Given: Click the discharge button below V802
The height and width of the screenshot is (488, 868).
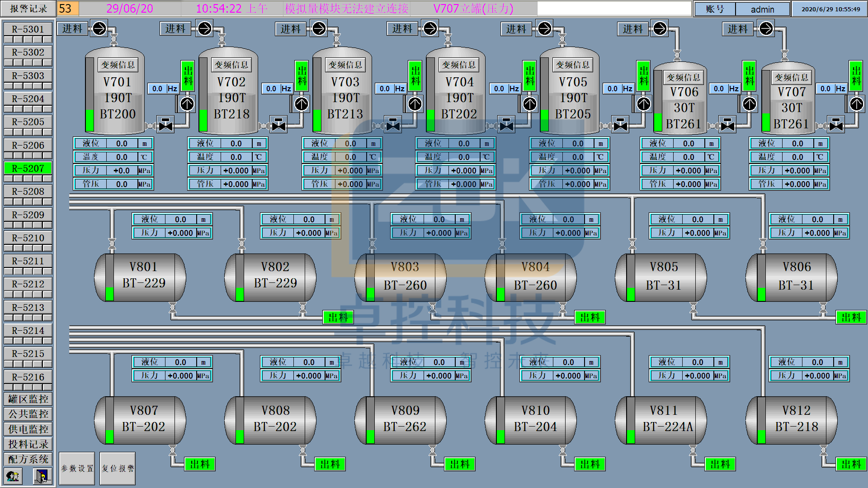Looking at the screenshot, I should coord(338,318).
